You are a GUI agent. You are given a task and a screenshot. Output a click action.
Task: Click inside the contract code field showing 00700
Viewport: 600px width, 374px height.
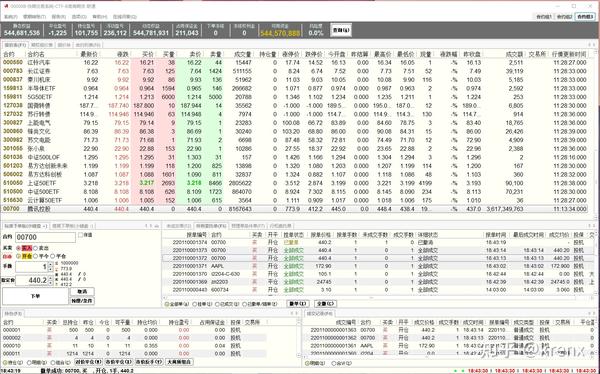click(46, 237)
